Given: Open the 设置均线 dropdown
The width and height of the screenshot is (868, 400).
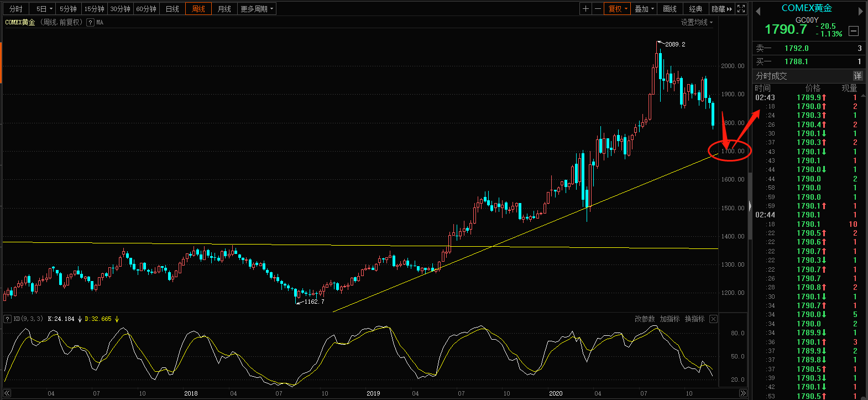Looking at the screenshot, I should [697, 23].
